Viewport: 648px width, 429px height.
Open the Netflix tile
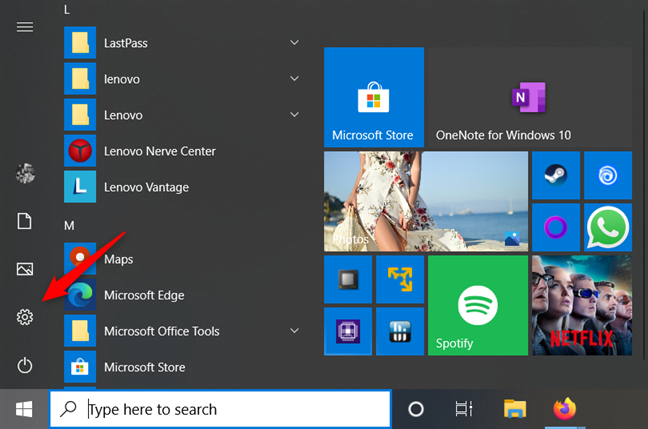pos(582,305)
